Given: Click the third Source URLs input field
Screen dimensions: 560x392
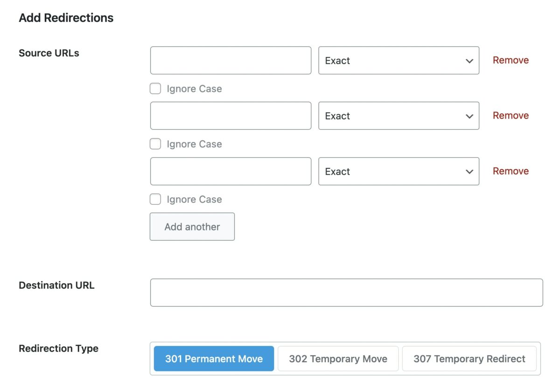Looking at the screenshot, I should [x=231, y=171].
